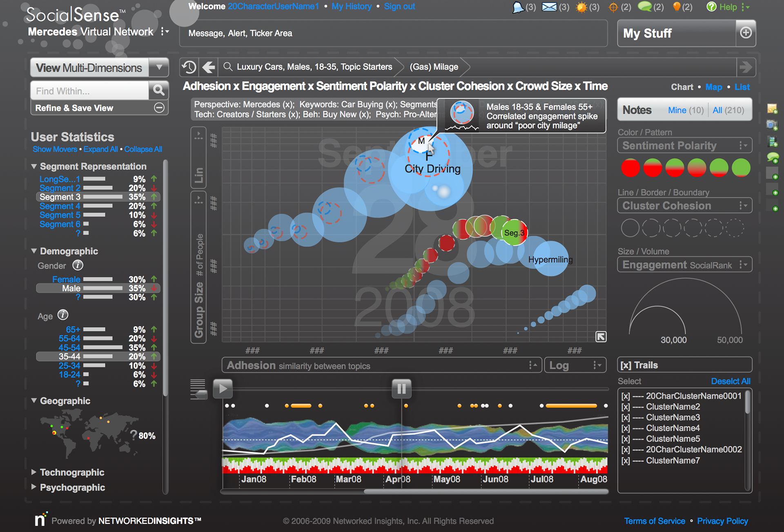Click the sun alerts icon
Image resolution: width=784 pixels, height=532 pixels.
(581, 7)
